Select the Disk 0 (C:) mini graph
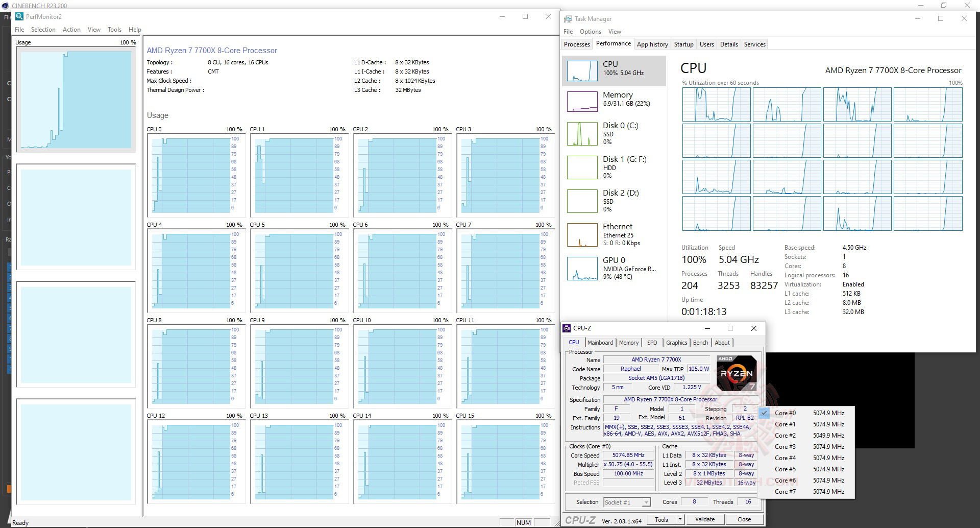Image resolution: width=980 pixels, height=528 pixels. coord(582,133)
